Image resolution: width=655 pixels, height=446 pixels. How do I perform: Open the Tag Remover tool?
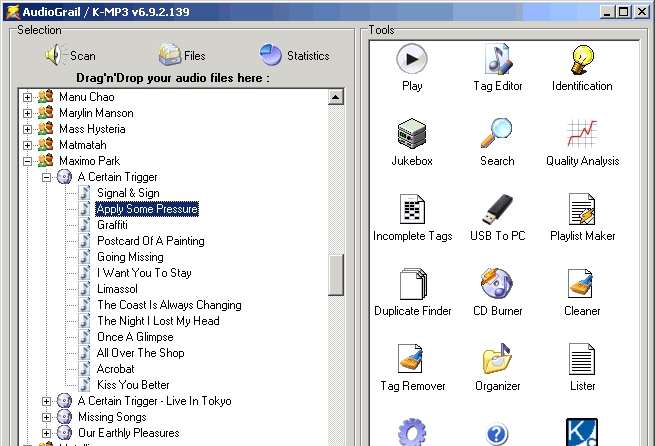click(x=412, y=367)
